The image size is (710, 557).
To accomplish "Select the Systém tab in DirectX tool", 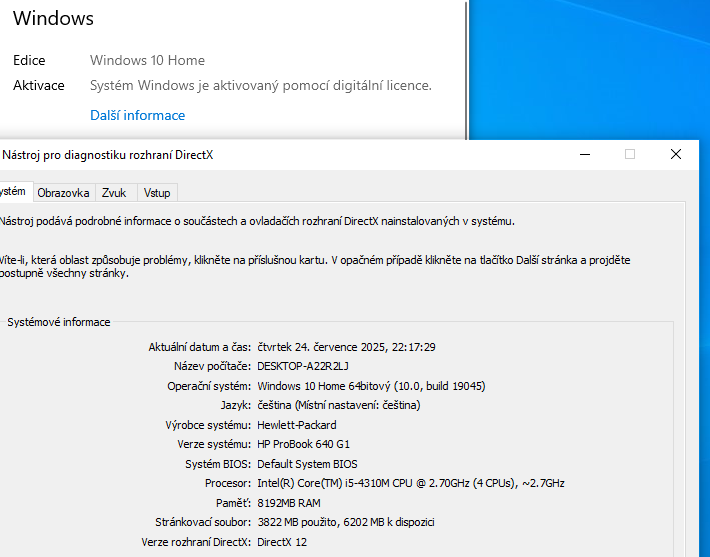I will (14, 191).
